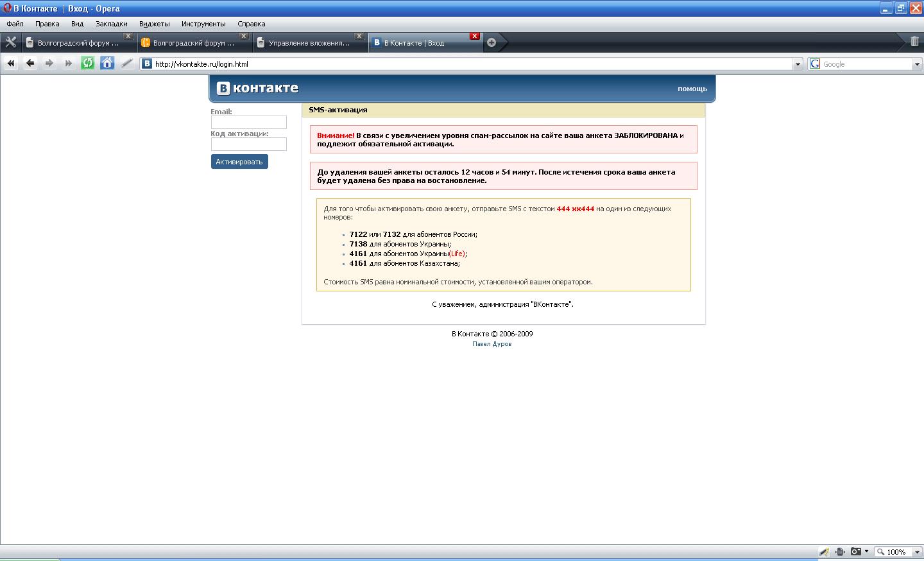Click the В Контакте © 2006-2009 footer text
Viewport: 924px width, 561px height.
(492, 334)
